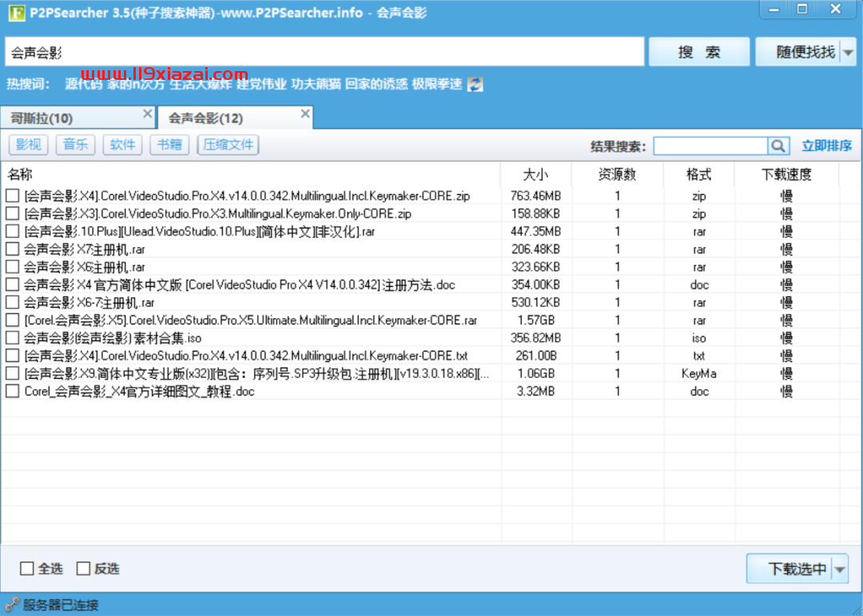This screenshot has height=616, width=863.
Task: Click the 服务器已连接 status text
Action: pyautogui.click(x=61, y=605)
